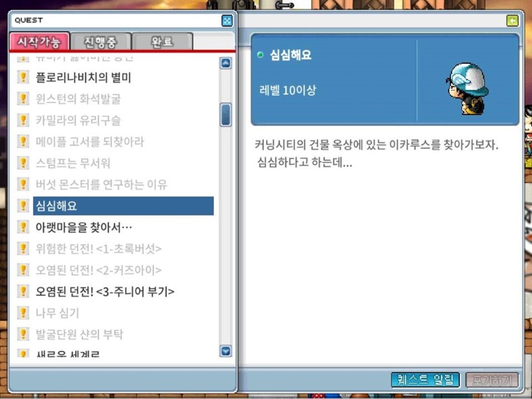
Task: Click quest icon beside 플로리나비치의 별미
Action: click(23, 77)
